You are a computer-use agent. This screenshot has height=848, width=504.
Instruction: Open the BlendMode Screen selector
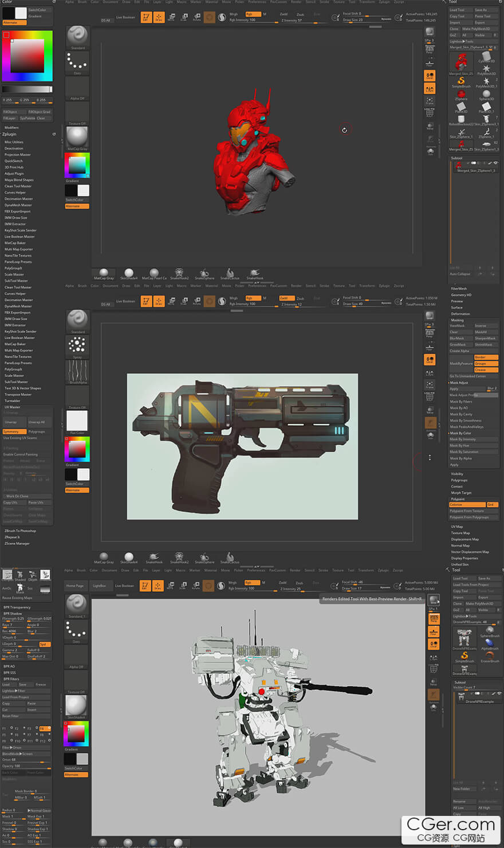26,753
